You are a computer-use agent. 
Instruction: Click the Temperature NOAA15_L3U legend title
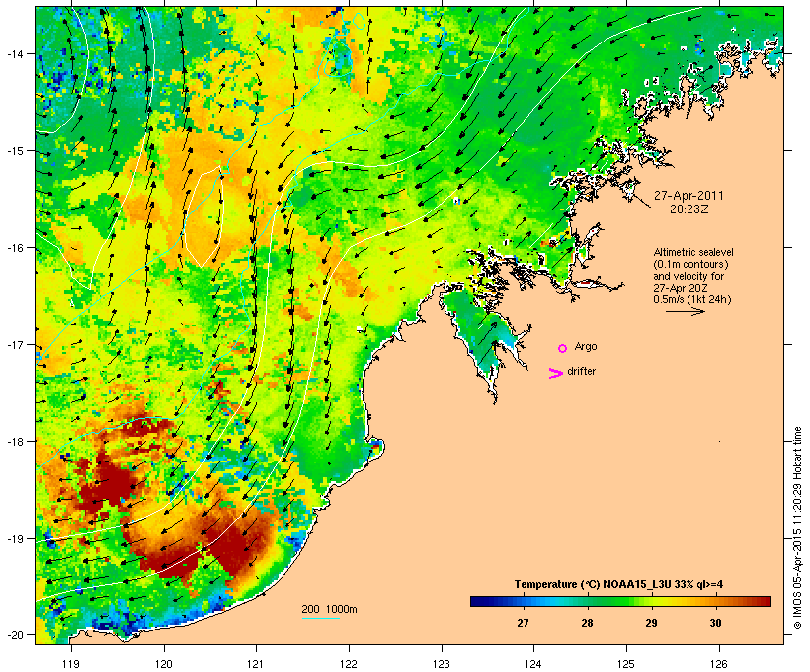tap(618, 585)
